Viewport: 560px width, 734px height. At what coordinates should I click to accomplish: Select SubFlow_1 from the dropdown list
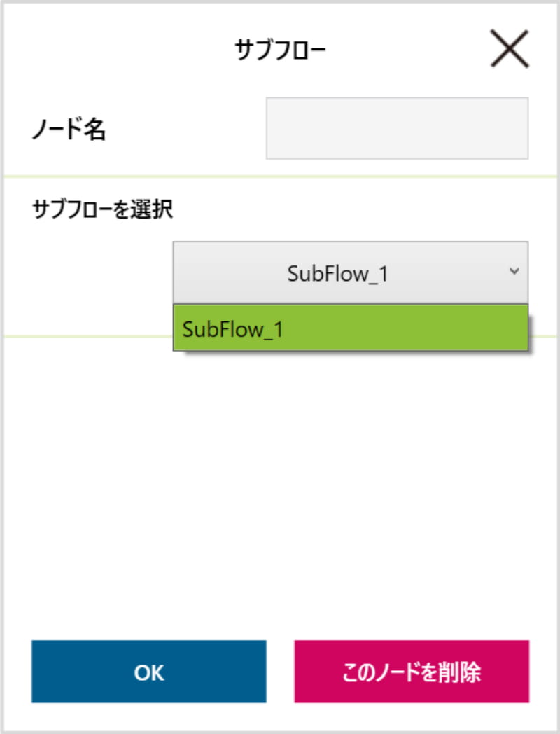350,328
